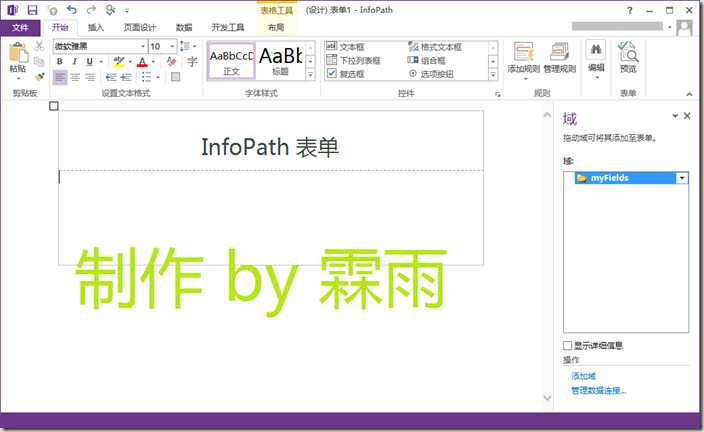Click the Increase Indent icon

pos(127,77)
